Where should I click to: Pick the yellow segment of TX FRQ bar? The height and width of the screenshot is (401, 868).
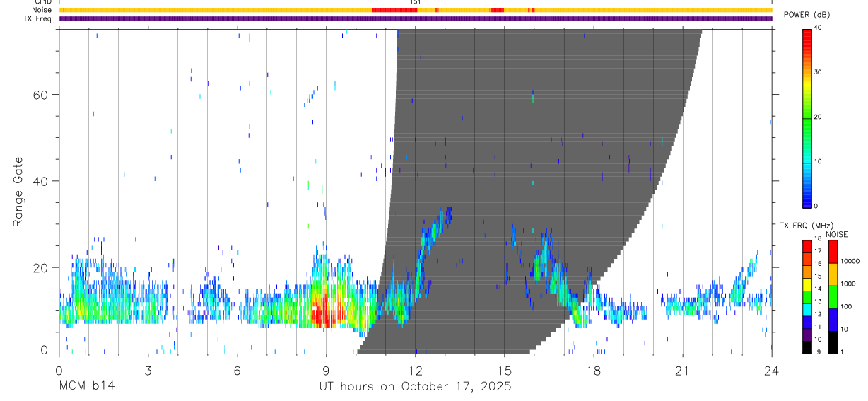807,284
